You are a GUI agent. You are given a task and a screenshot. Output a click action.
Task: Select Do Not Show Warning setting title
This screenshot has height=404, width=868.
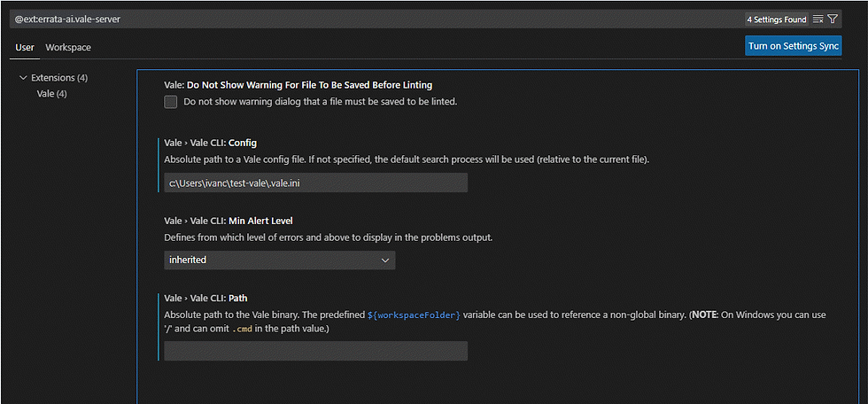coord(298,85)
